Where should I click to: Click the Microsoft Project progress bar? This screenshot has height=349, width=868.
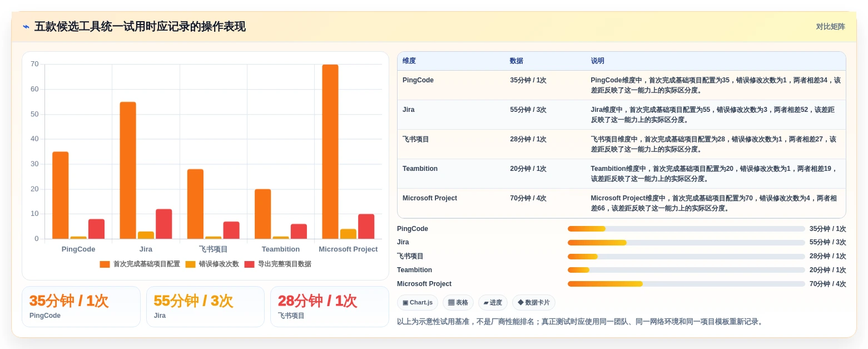pos(686,284)
